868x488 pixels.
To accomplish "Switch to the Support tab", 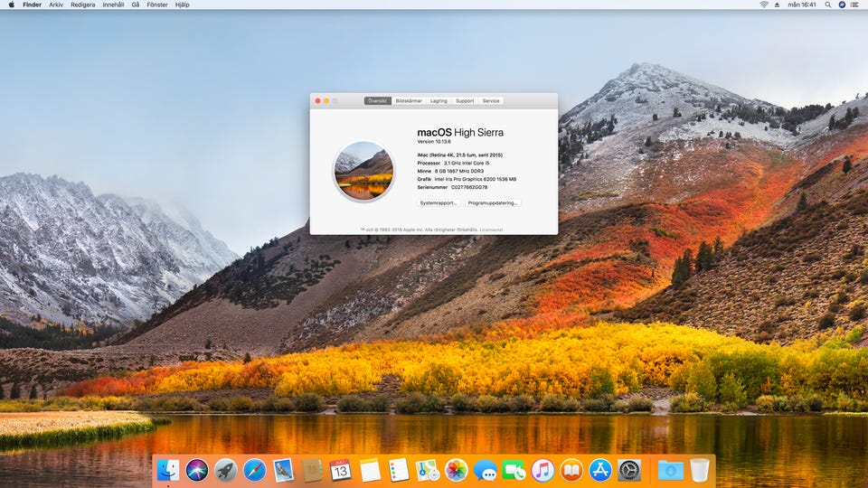I will (x=465, y=100).
